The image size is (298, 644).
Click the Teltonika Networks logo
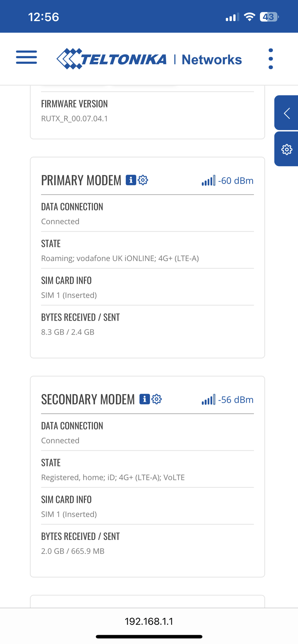149,59
